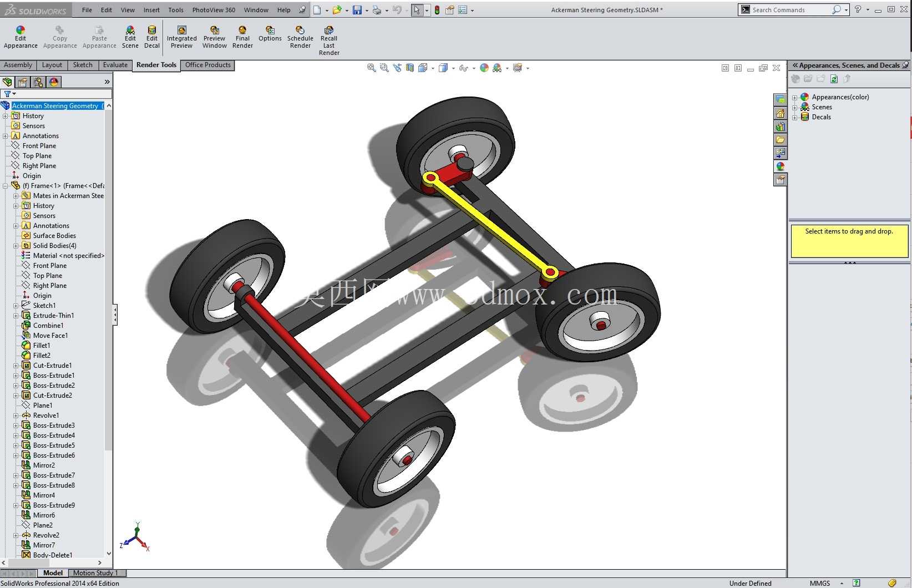The image size is (912, 588).
Task: Launch the Final Render
Action: [x=242, y=37]
